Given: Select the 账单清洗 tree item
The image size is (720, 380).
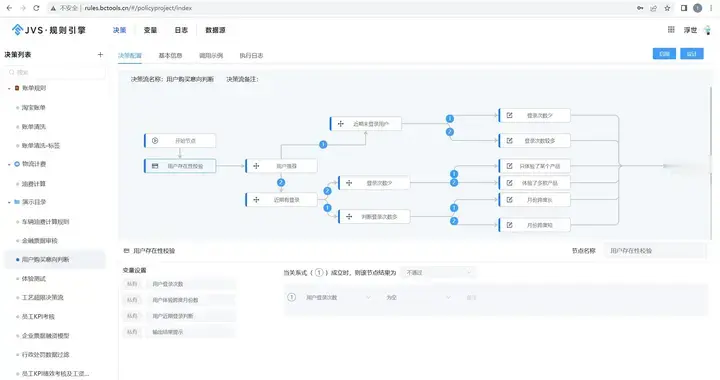Looking at the screenshot, I should (34, 127).
